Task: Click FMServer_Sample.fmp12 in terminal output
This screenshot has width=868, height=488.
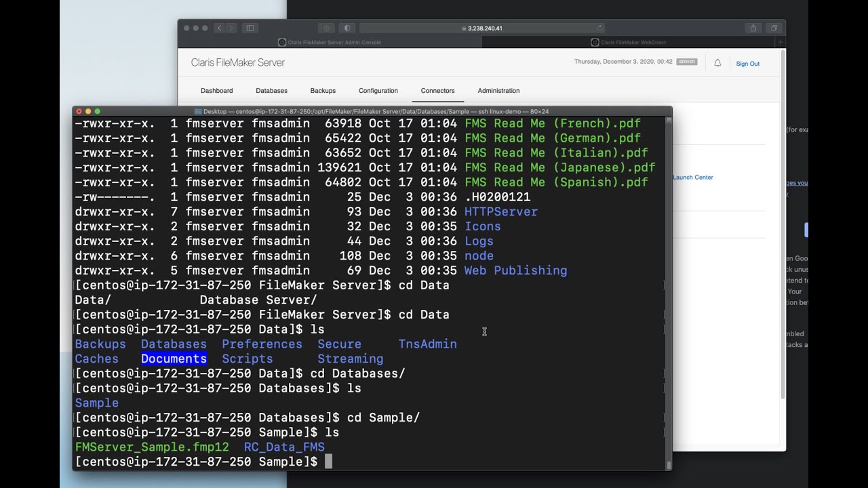Action: (x=152, y=447)
